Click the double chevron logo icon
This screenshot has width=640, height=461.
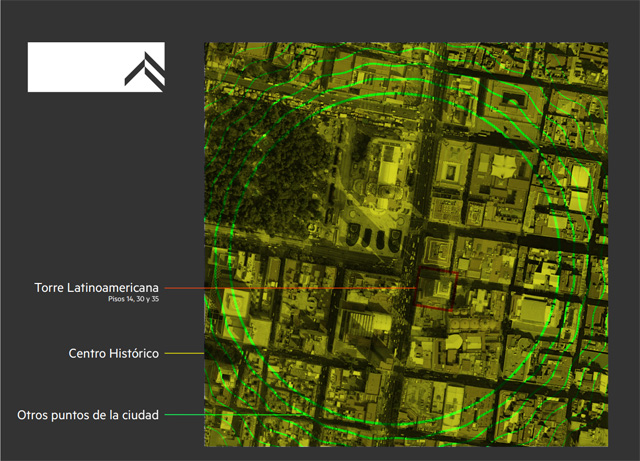(x=144, y=67)
